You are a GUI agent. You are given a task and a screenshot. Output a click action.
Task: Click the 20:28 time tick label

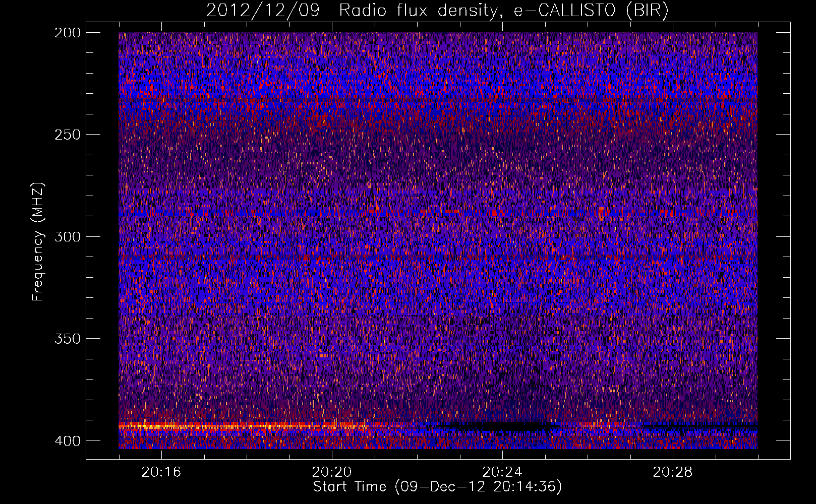[673, 472]
